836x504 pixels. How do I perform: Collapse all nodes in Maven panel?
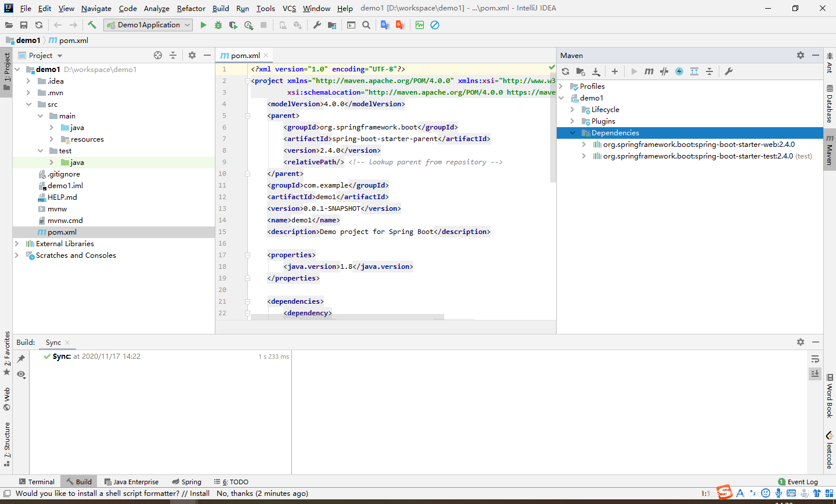709,71
